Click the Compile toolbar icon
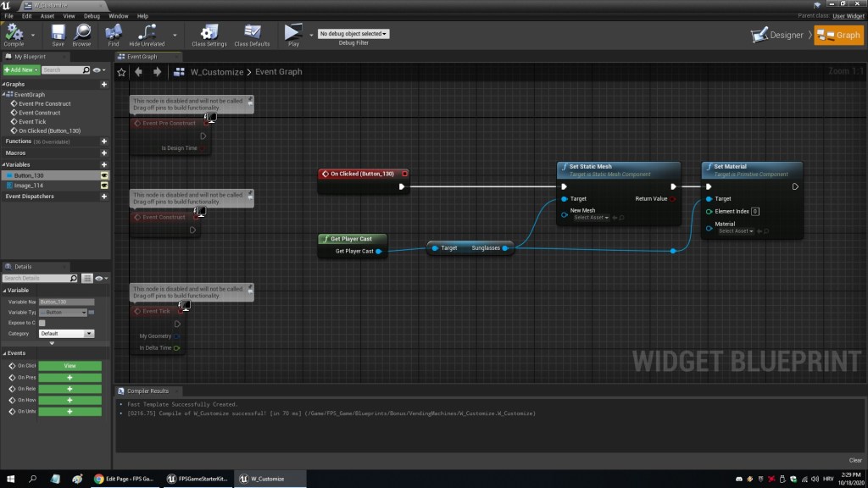This screenshot has height=488, width=868. (14, 33)
